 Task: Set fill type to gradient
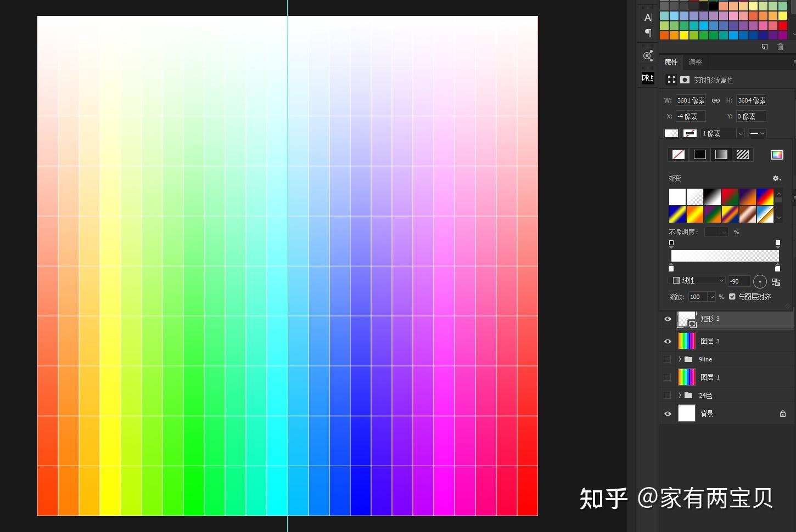coord(721,155)
